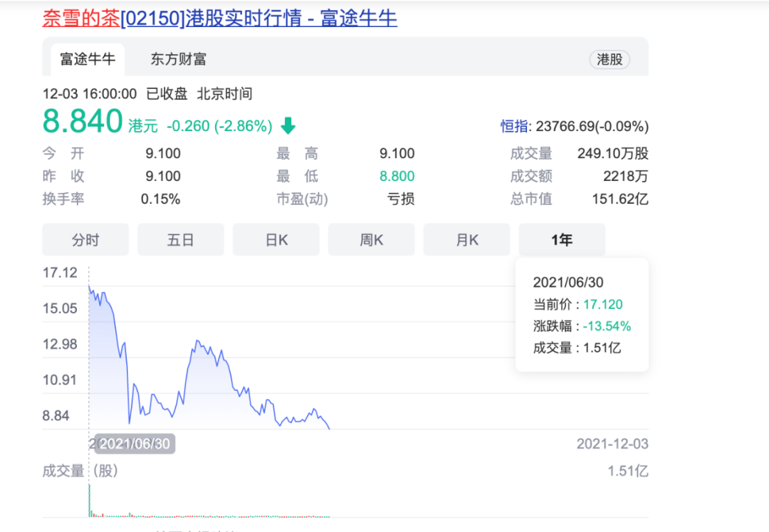The width and height of the screenshot is (769, 532).
Task: Switch to the 东方财富 tab
Action: tap(178, 59)
